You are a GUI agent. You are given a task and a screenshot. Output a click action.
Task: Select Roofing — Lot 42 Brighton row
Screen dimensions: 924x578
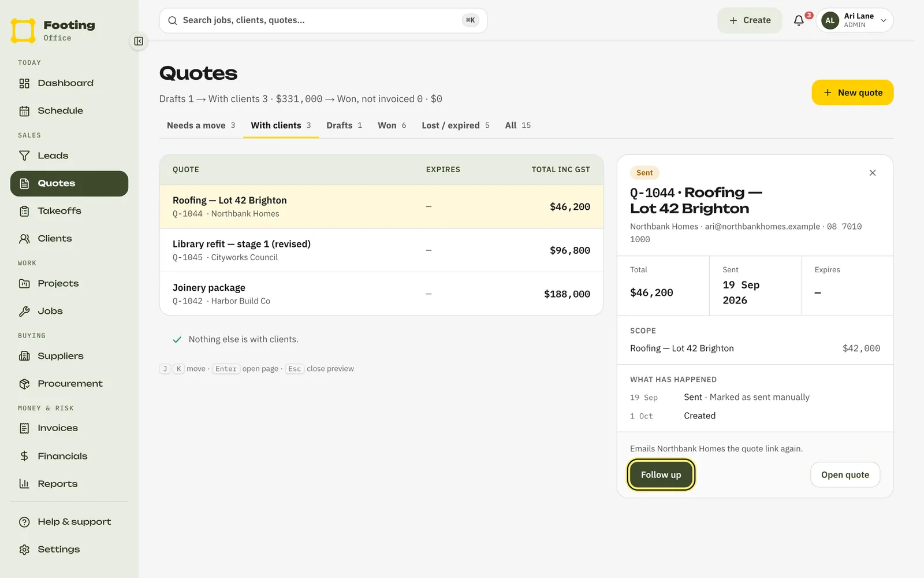tap(381, 206)
